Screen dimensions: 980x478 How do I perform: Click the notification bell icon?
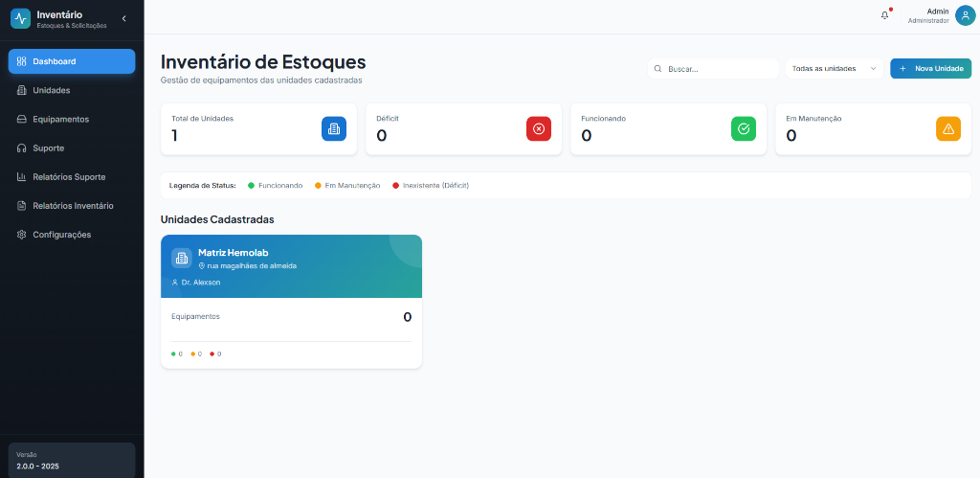coord(884,15)
